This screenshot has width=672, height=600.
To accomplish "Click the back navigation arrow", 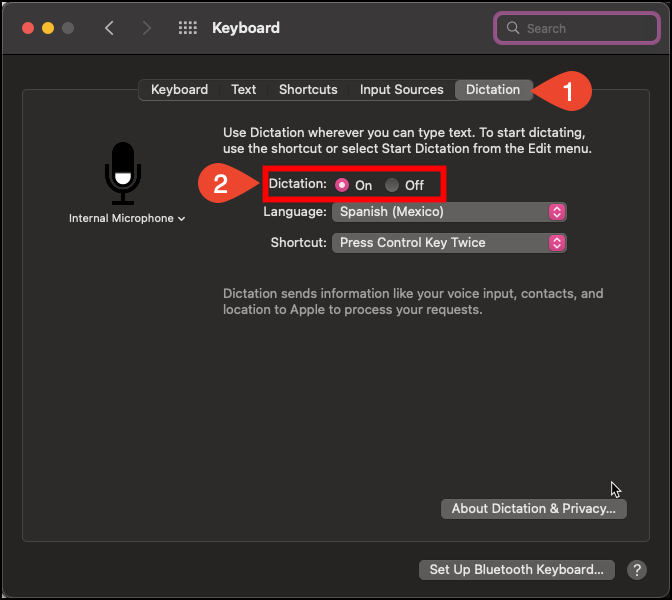I will [x=110, y=28].
